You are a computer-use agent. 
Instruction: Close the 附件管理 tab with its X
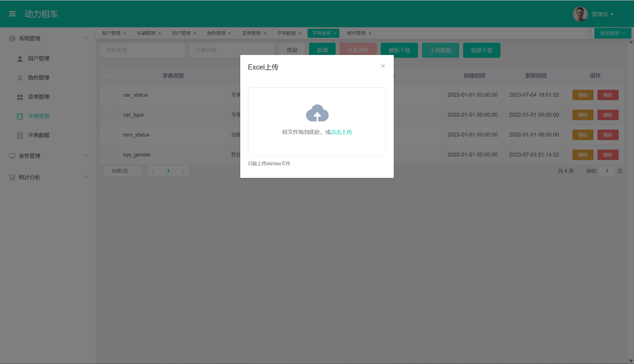(x=370, y=33)
